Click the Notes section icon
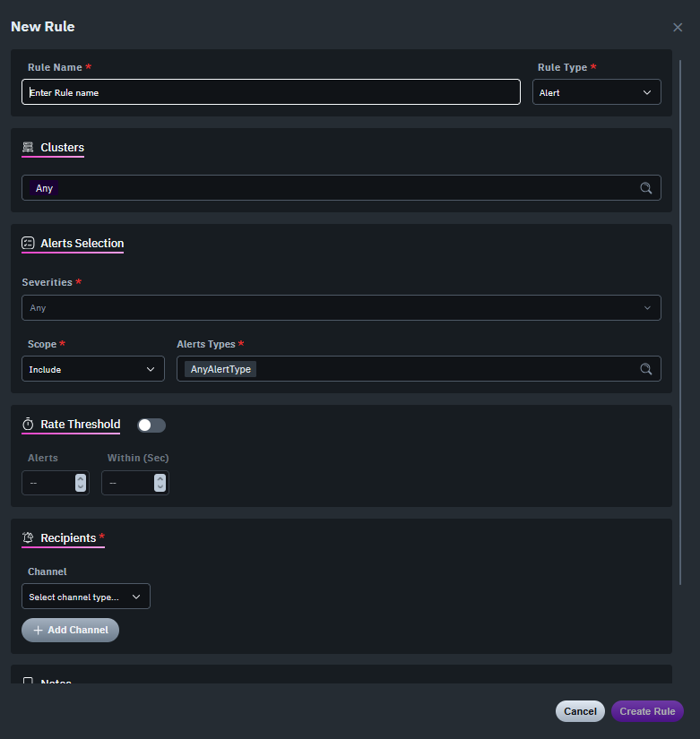Image resolution: width=700 pixels, height=739 pixels. pos(30,683)
